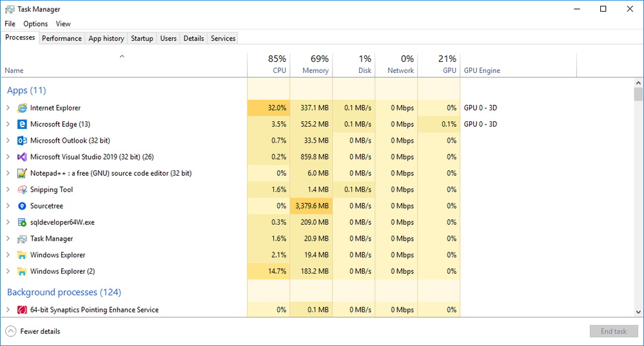
Task: Click the Fewer details arrow icon
Action: (x=11, y=331)
